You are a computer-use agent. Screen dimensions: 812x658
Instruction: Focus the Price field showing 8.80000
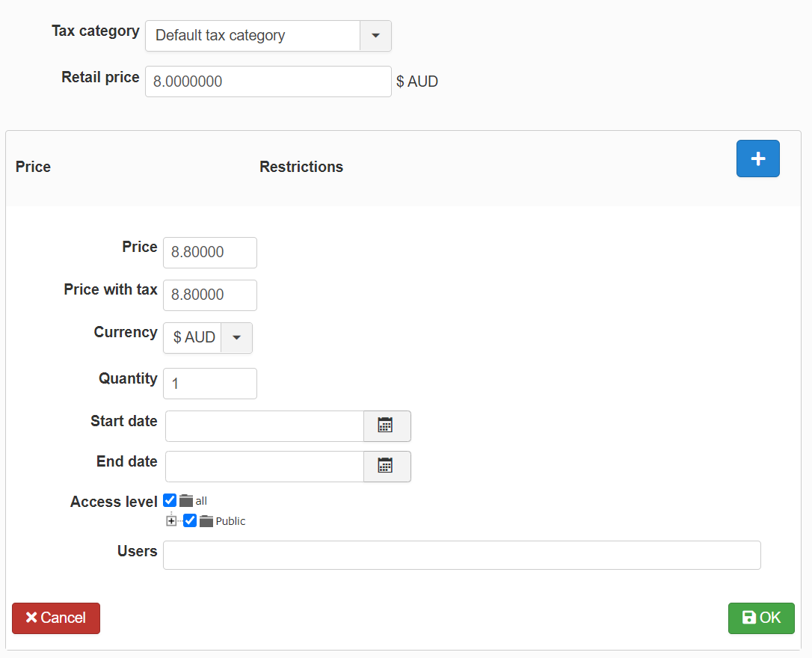[209, 253]
